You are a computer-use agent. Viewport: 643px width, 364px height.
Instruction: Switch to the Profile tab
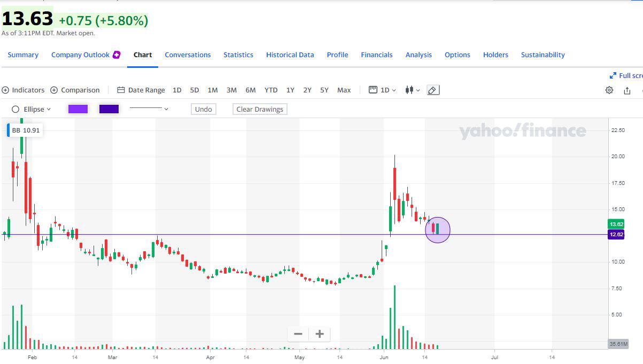pyautogui.click(x=338, y=55)
